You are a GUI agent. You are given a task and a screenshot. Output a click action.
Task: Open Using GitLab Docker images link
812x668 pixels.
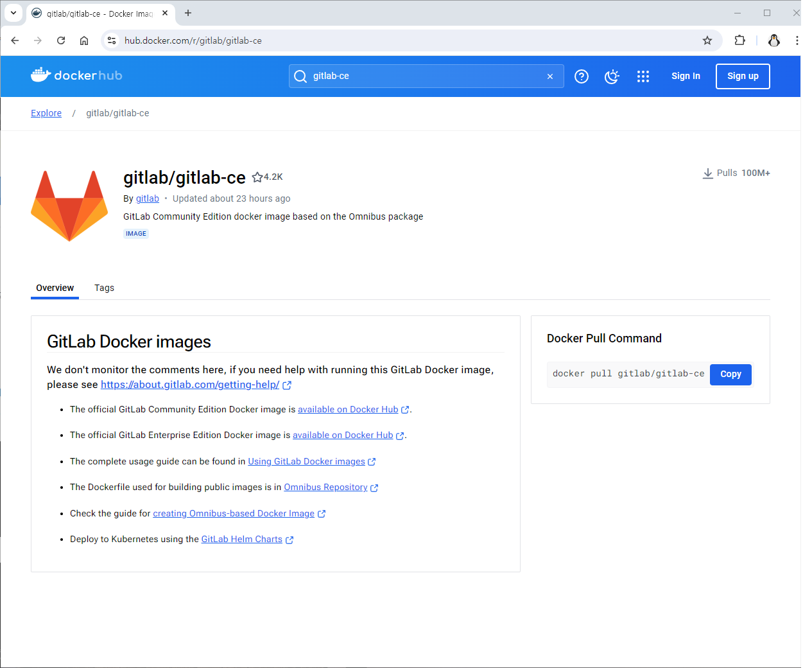(306, 461)
